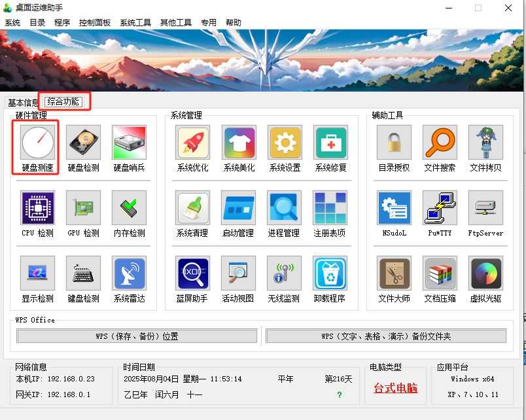Click WPS（保存、备份）位置 button
Screen dimensions: 526x420
point(137,336)
